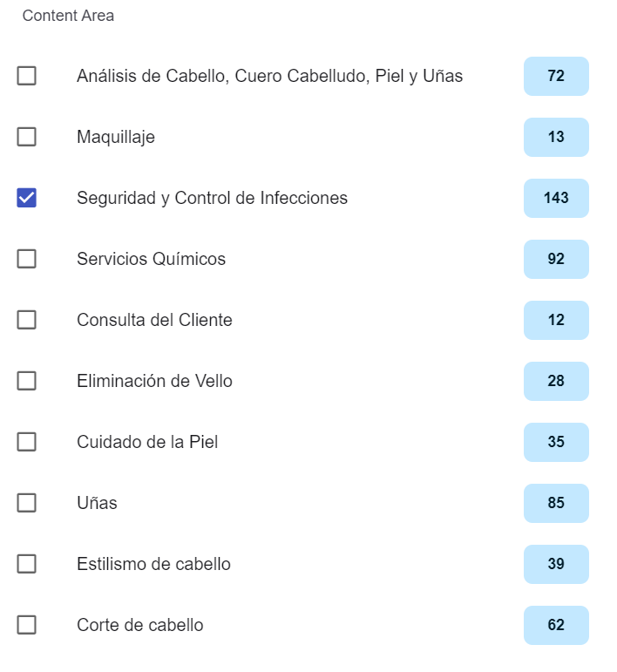The image size is (617, 672).
Task: Click the 92 count badge
Action: (556, 259)
